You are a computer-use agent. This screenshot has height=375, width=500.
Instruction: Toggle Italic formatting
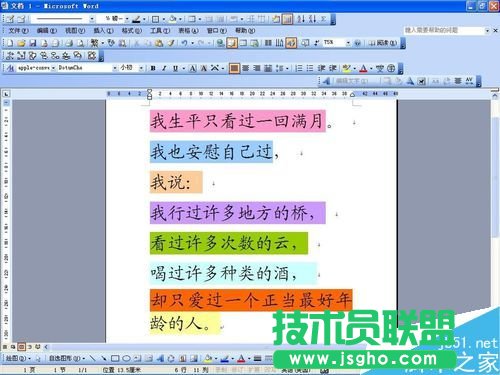pos(164,68)
